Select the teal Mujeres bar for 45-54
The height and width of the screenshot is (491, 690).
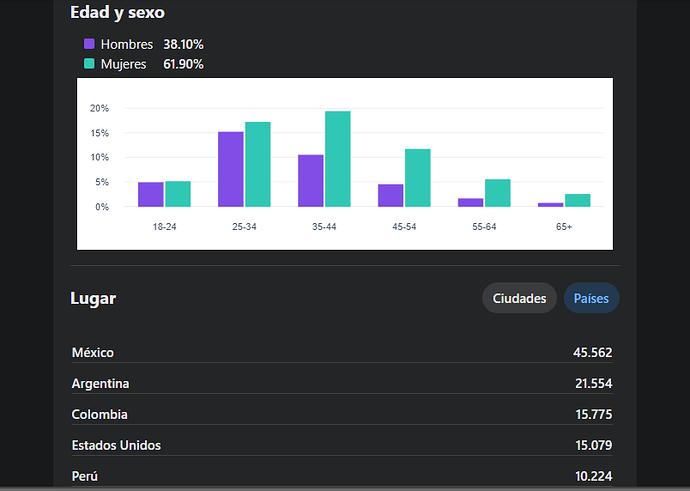418,178
